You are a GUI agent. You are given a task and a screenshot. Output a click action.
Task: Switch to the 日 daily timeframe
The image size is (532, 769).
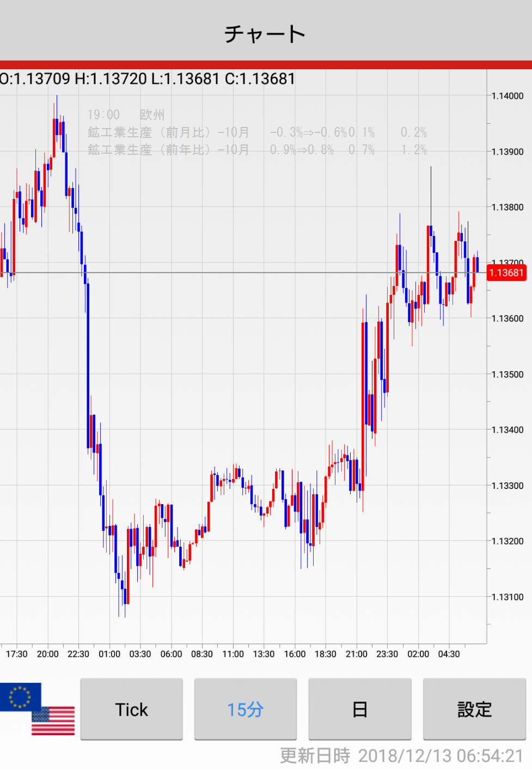pyautogui.click(x=359, y=709)
